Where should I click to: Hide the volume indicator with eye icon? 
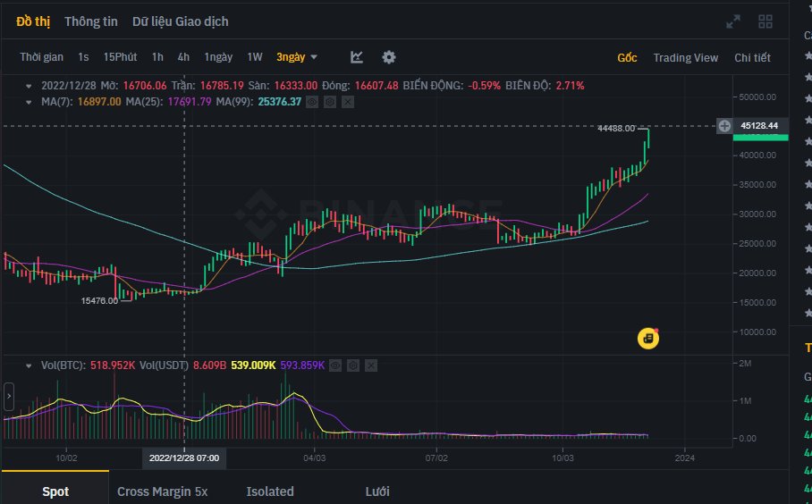coord(335,365)
